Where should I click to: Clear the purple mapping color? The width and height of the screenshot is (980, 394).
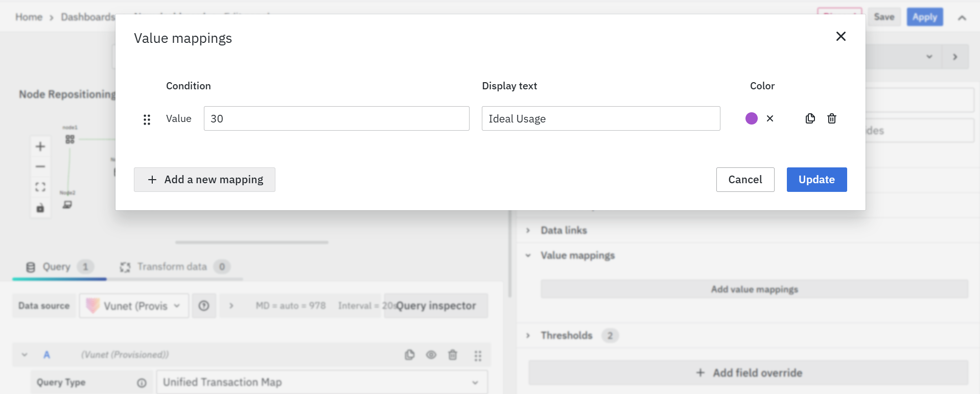tap(770, 118)
